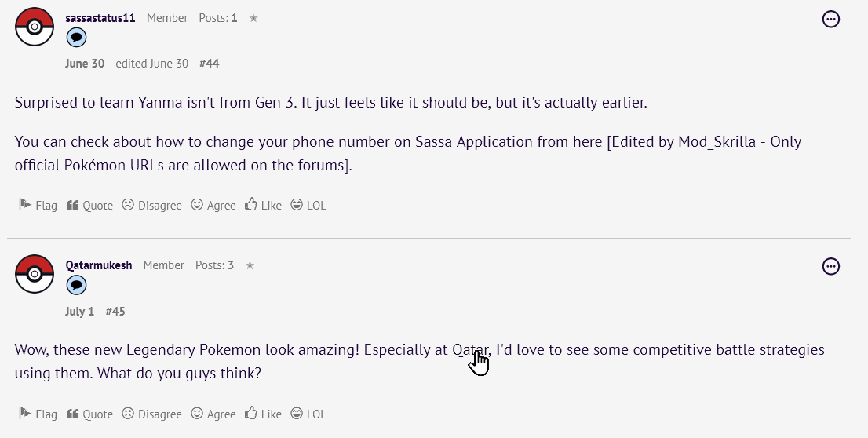Screen dimensions: 868x438
Task: Open options menu on sassastatus11's post
Action: tap(830, 19)
